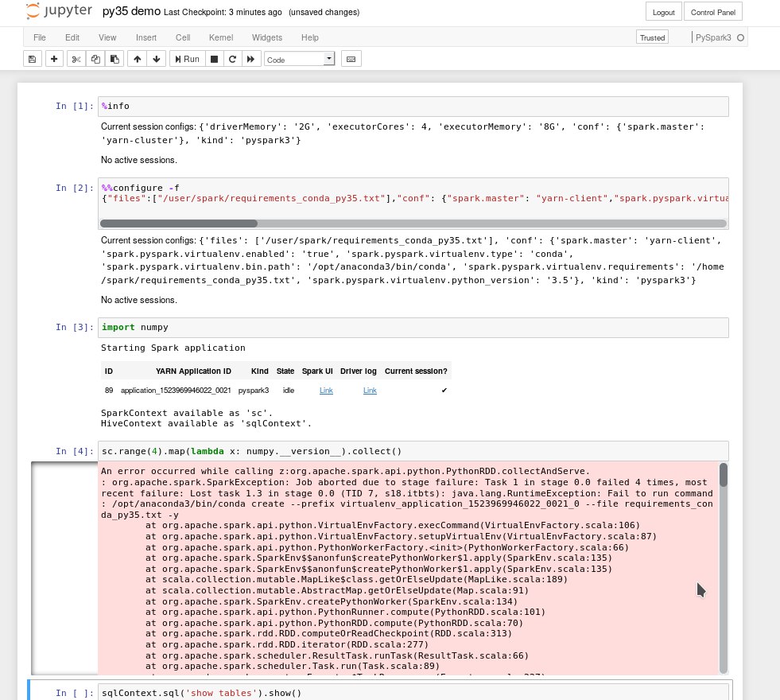Click application_1523969946022_0021 table cell
780x700 pixels.
pyautogui.click(x=176, y=391)
